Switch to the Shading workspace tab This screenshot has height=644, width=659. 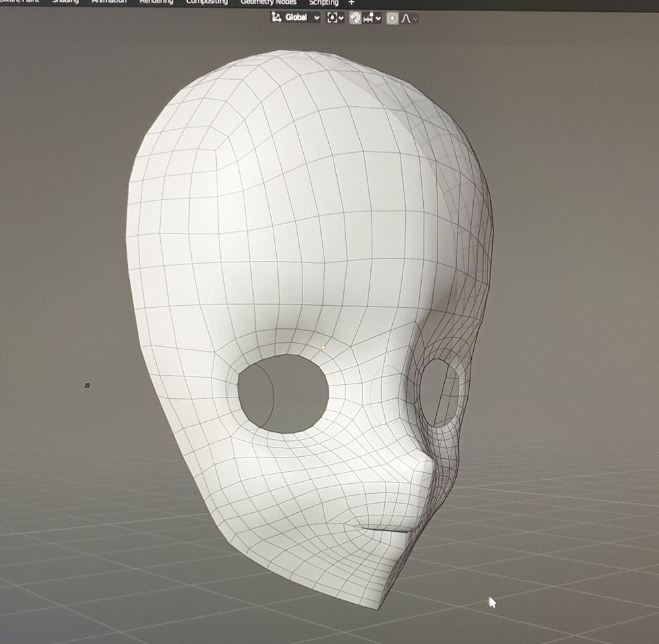65,2
